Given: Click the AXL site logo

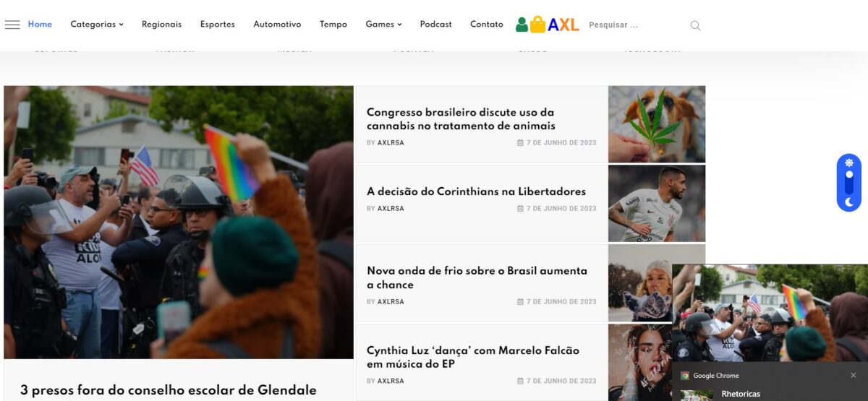Looking at the screenshot, I should (x=548, y=25).
